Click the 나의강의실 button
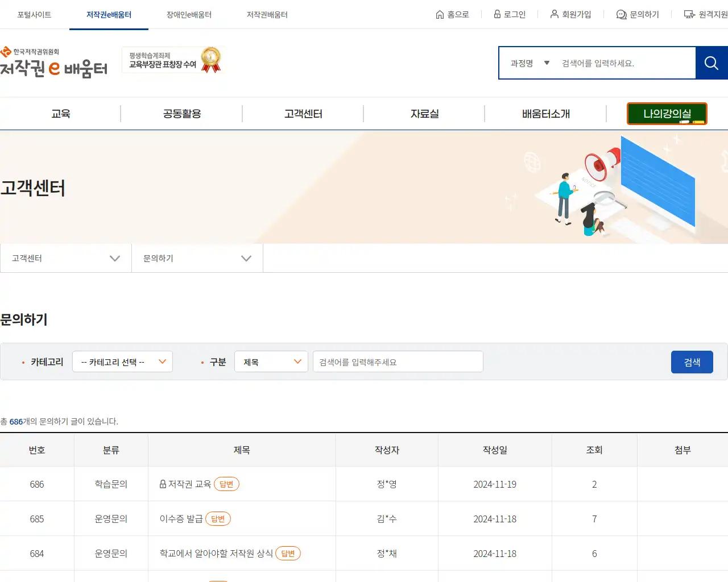The image size is (728, 582). point(667,114)
